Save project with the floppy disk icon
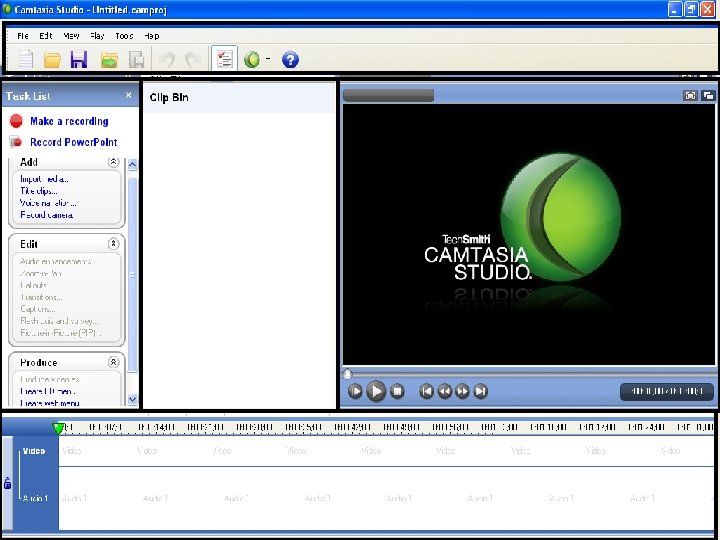Viewport: 720px width, 540px height. (x=79, y=60)
